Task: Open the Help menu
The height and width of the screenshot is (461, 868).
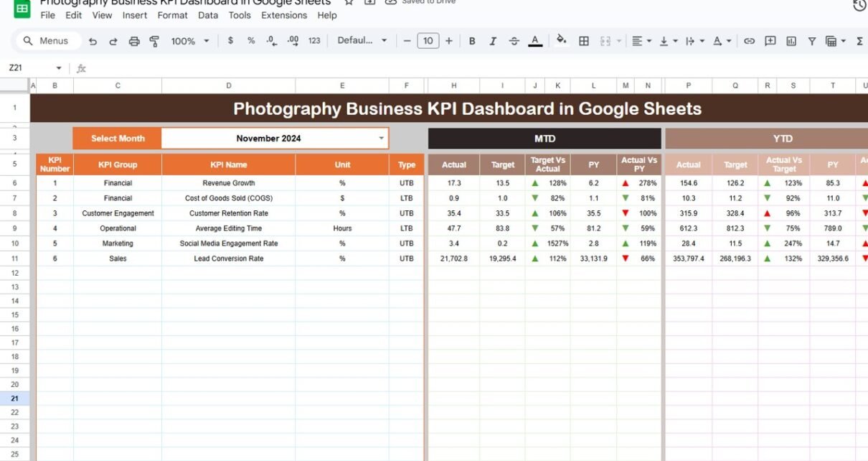Action: point(327,15)
